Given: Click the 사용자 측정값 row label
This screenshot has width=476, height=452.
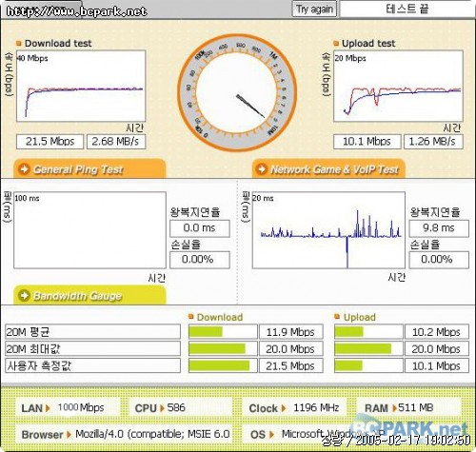Looking at the screenshot, I should click(x=92, y=365).
